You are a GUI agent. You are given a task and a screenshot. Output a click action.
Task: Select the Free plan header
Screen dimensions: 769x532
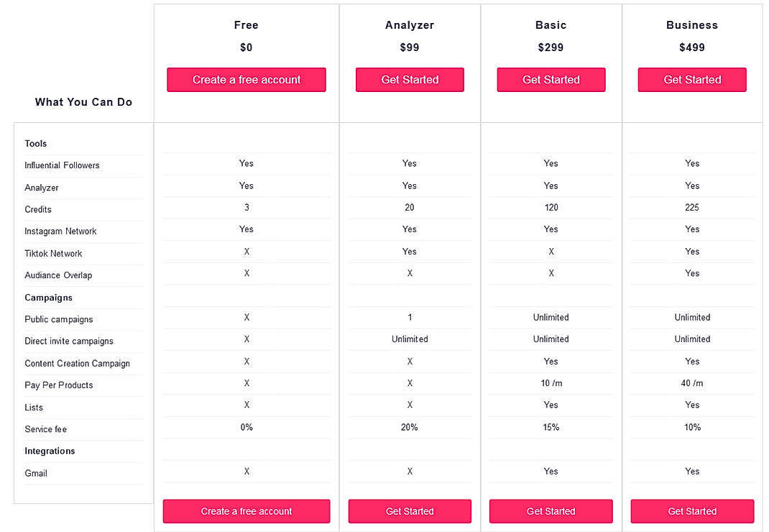(246, 24)
